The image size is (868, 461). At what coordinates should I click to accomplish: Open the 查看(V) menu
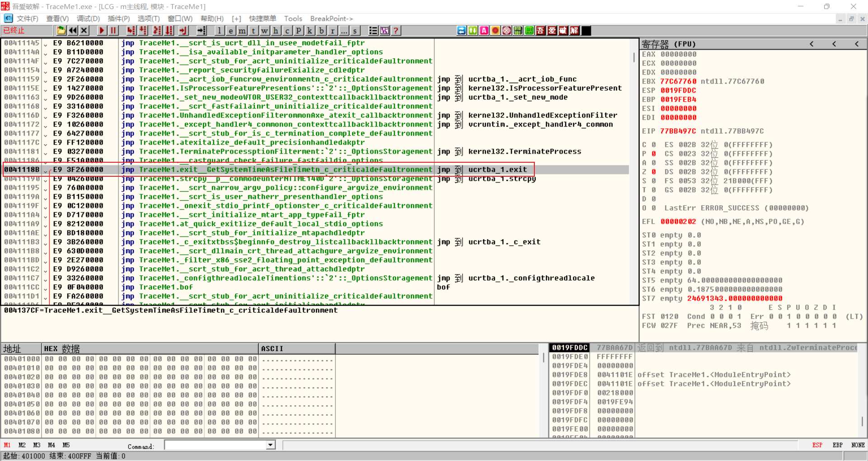(57, 19)
